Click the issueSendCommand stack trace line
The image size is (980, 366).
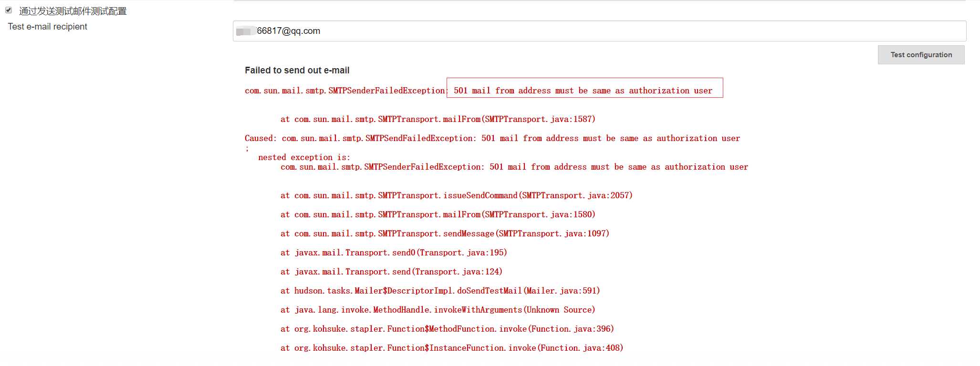point(456,195)
